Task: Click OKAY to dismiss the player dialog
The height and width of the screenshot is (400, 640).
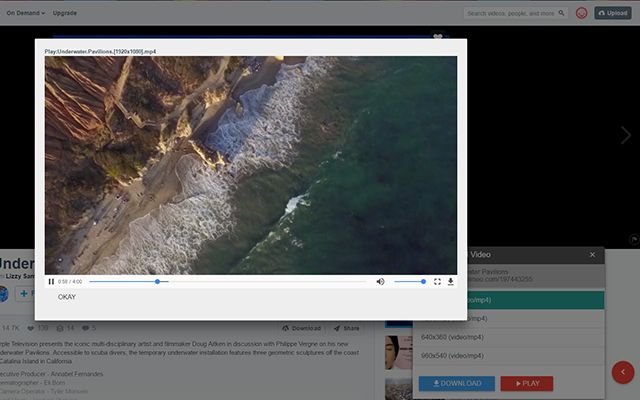Action: click(x=67, y=297)
